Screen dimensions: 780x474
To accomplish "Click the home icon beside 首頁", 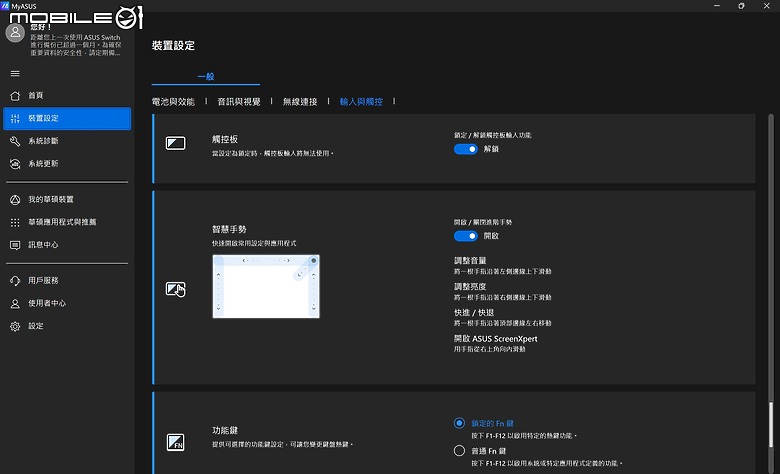I will point(15,95).
